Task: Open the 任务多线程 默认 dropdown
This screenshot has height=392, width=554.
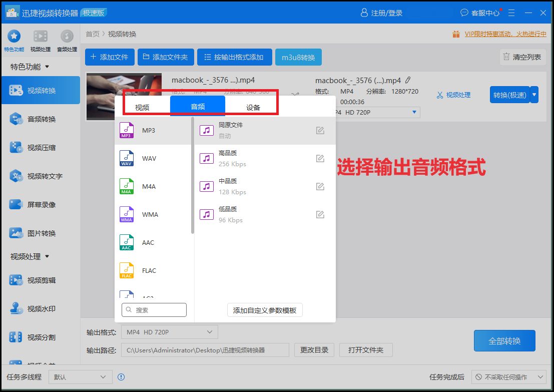Action: (x=80, y=376)
